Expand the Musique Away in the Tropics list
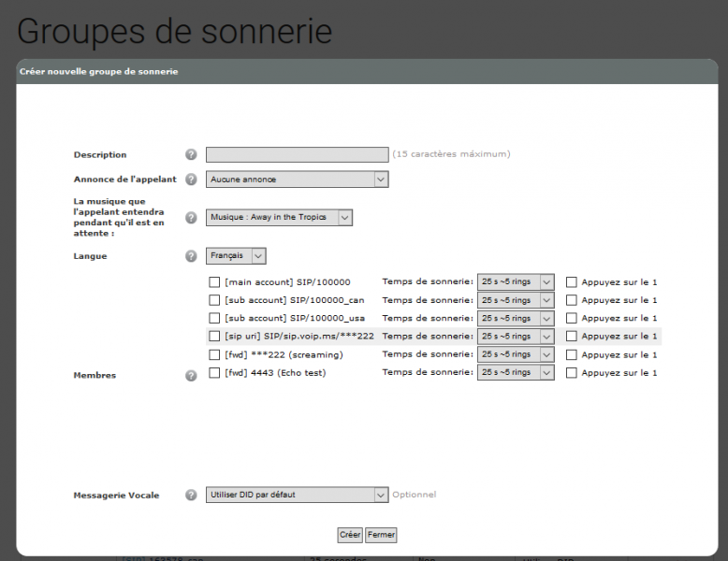 pos(279,217)
